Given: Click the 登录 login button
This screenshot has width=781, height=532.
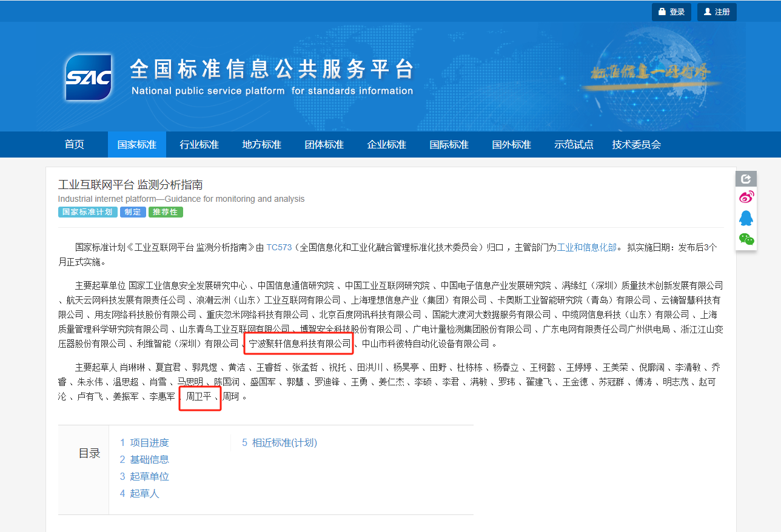Looking at the screenshot, I should pyautogui.click(x=671, y=12).
